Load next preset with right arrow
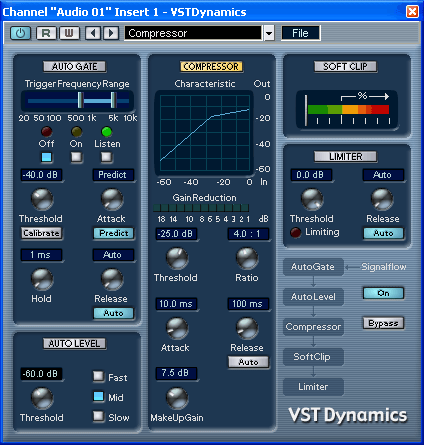The width and height of the screenshot is (424, 445). point(111,33)
